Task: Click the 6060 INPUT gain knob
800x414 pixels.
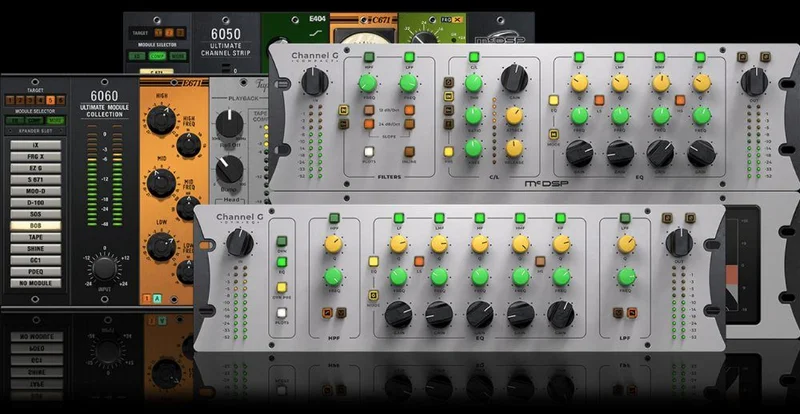Action: [105, 267]
